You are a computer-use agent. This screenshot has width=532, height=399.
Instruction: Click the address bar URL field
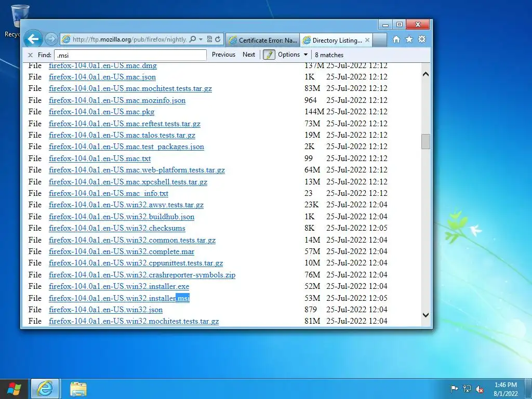tap(129, 39)
